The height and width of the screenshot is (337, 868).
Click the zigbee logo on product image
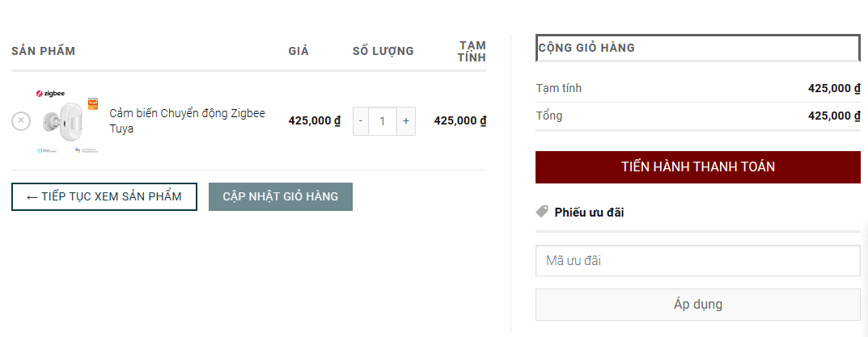coord(51,94)
